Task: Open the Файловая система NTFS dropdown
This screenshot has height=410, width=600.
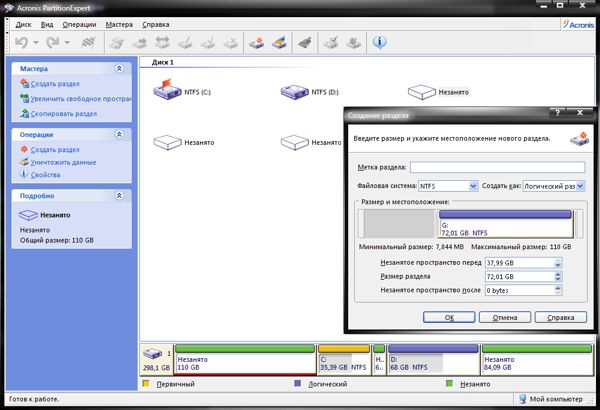Action: click(x=473, y=186)
